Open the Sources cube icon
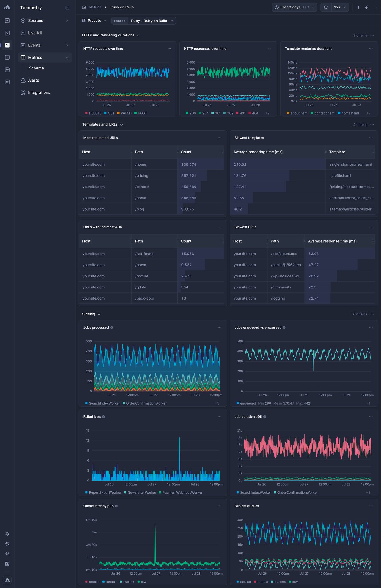381x588 pixels. tap(23, 21)
